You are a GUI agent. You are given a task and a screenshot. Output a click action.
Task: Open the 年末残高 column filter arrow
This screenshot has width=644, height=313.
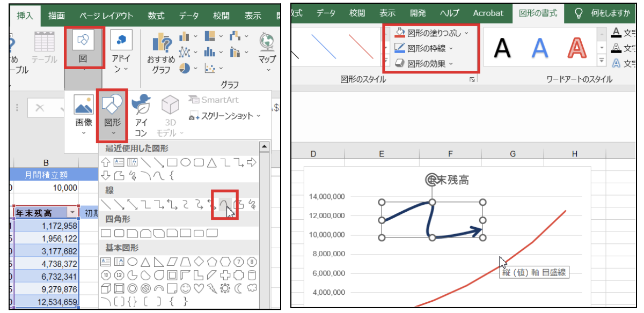click(74, 213)
